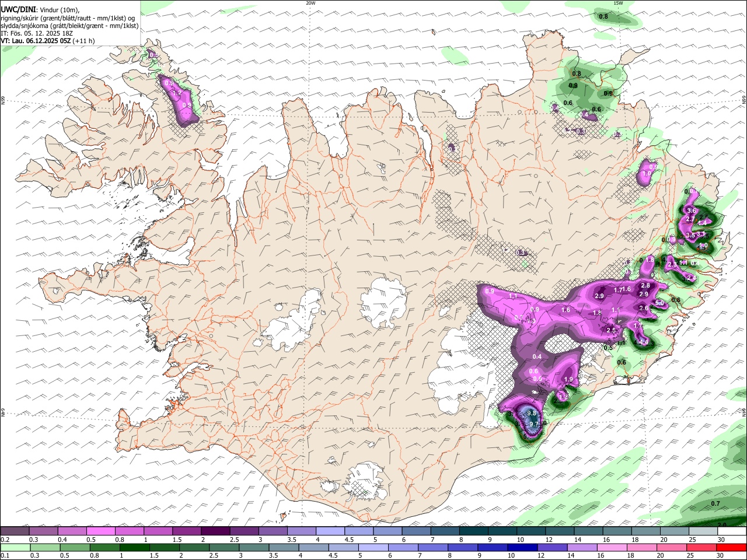Click the 15W longitude label at the top

tap(618, 3)
